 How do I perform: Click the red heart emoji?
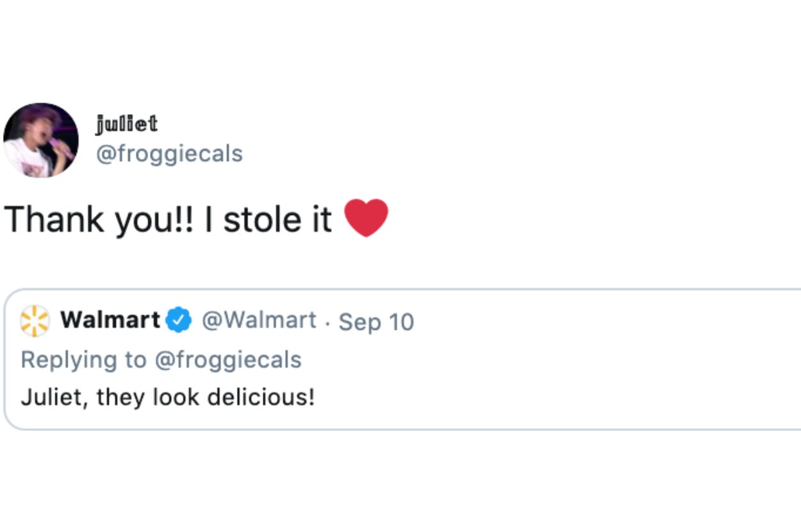pyautogui.click(x=367, y=218)
